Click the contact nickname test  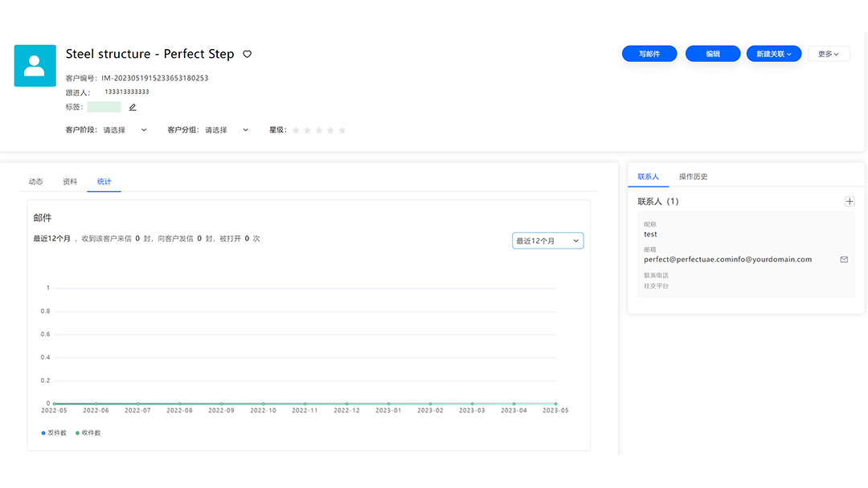point(650,234)
